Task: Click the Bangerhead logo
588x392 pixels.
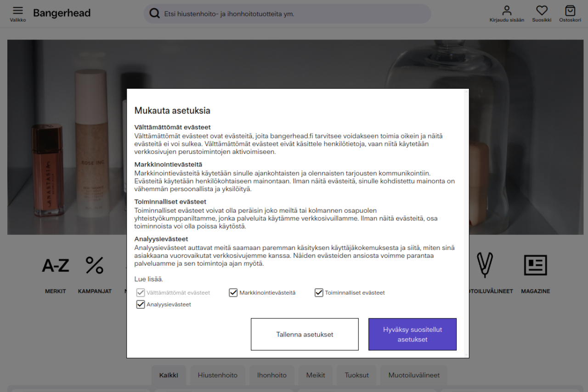Action: pyautogui.click(x=62, y=13)
